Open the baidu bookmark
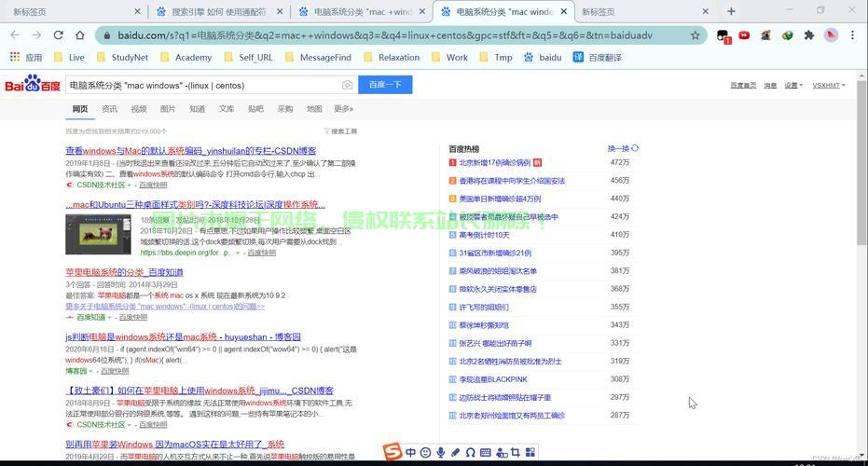The width and height of the screenshot is (868, 466). pos(543,57)
